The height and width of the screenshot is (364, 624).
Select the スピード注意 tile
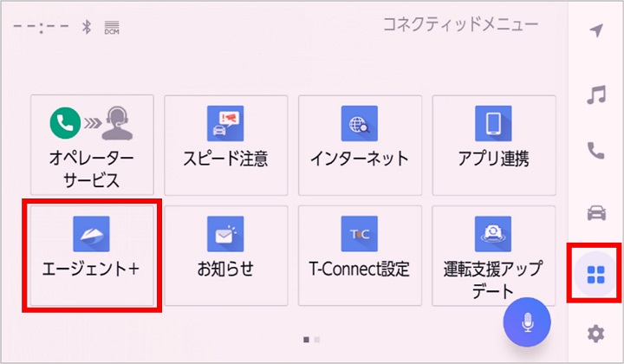pos(225,145)
